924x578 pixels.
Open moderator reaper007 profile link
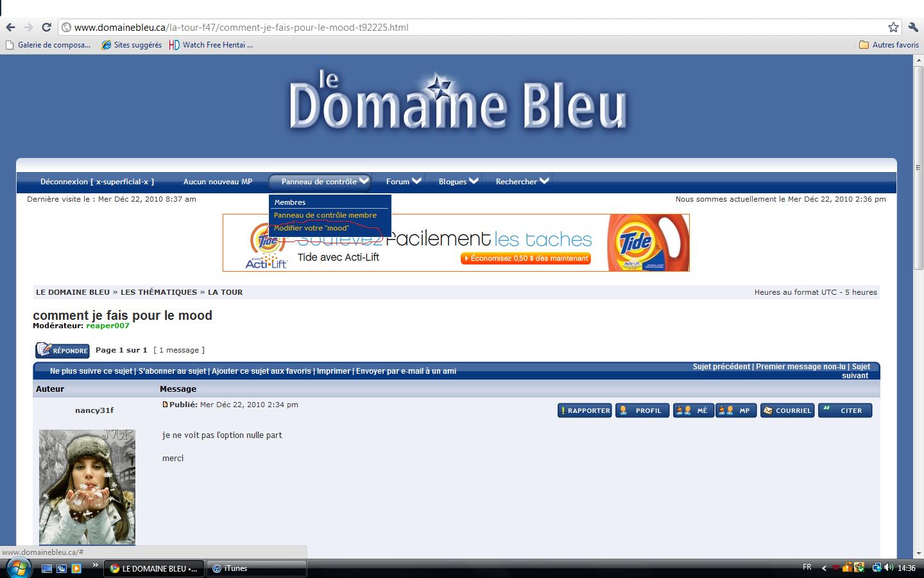(x=108, y=326)
